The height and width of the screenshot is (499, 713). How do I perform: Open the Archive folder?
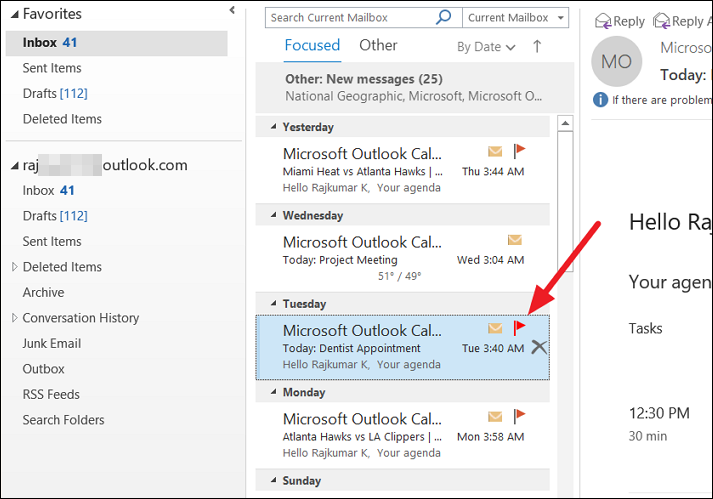pos(44,292)
